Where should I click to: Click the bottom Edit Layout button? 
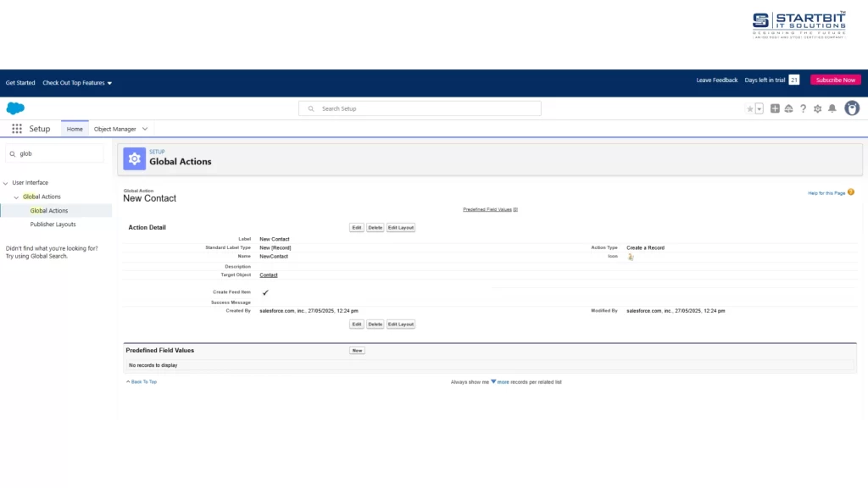coord(401,324)
